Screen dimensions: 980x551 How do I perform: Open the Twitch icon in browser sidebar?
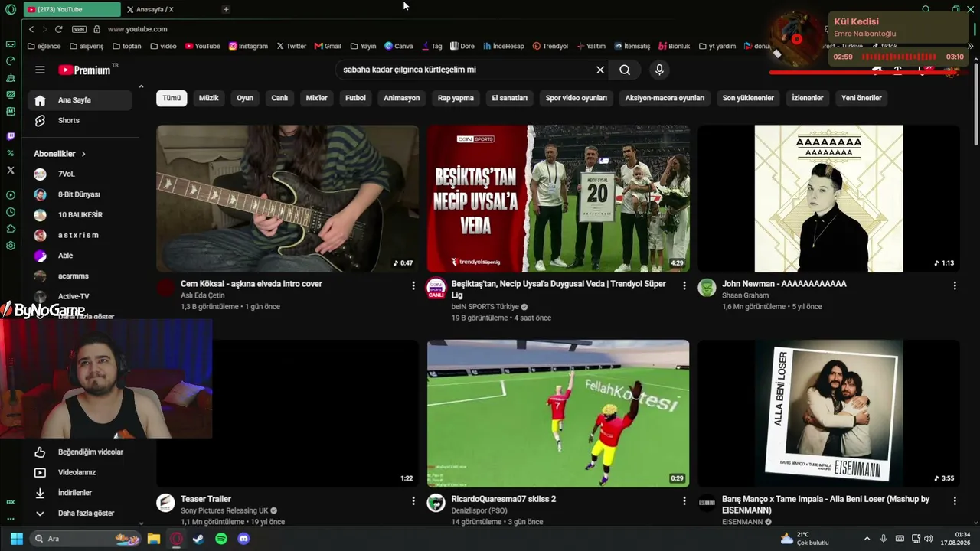[10, 136]
